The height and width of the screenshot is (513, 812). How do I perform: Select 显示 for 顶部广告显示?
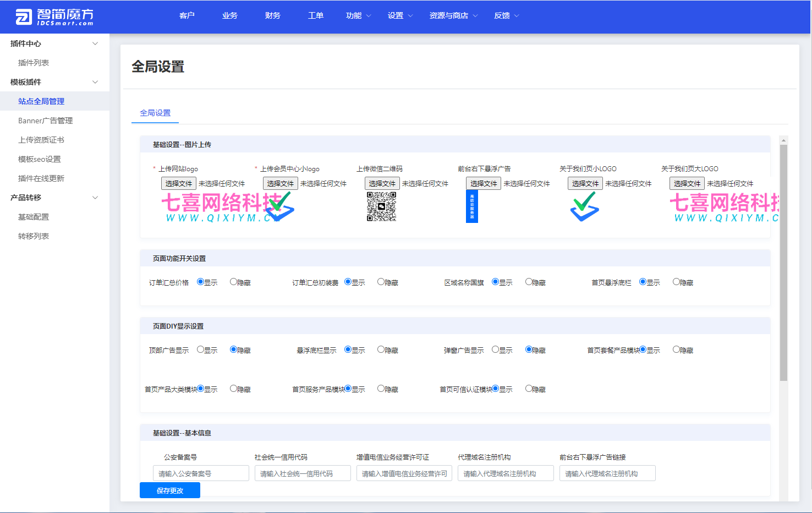pyautogui.click(x=201, y=349)
